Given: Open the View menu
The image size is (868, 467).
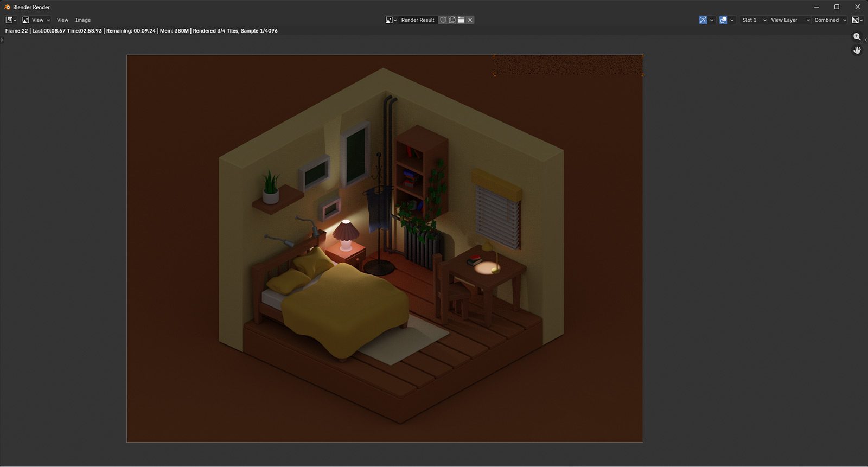Looking at the screenshot, I should (x=62, y=20).
